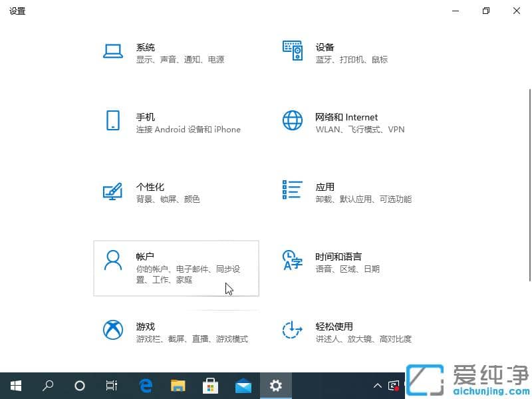Launch Microsoft Edge from the taskbar
The width and height of the screenshot is (532, 399).
click(146, 386)
